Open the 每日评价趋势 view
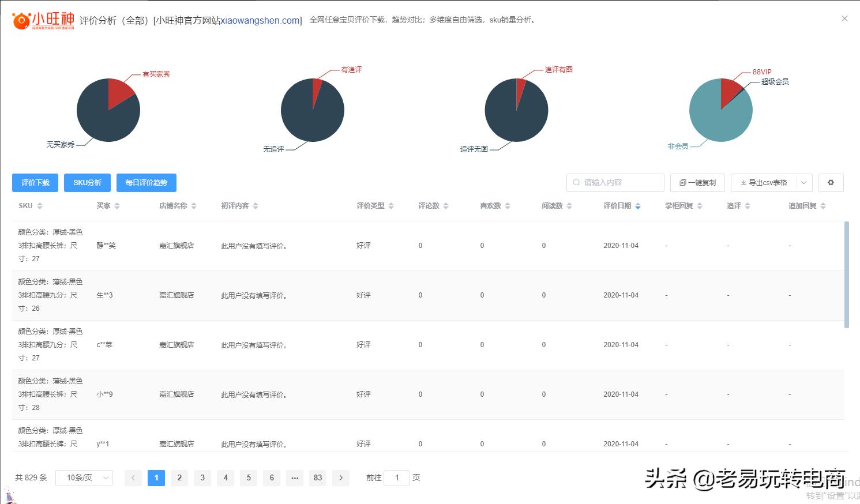Screen dimensions: 860x504 146,182
